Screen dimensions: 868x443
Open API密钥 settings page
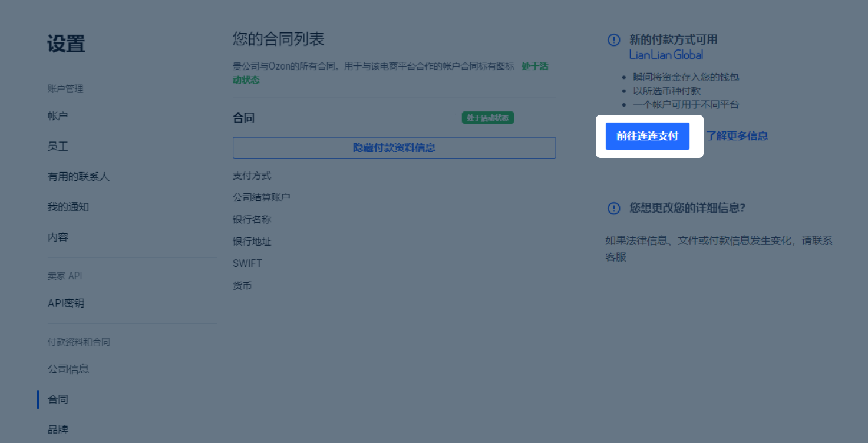click(66, 303)
